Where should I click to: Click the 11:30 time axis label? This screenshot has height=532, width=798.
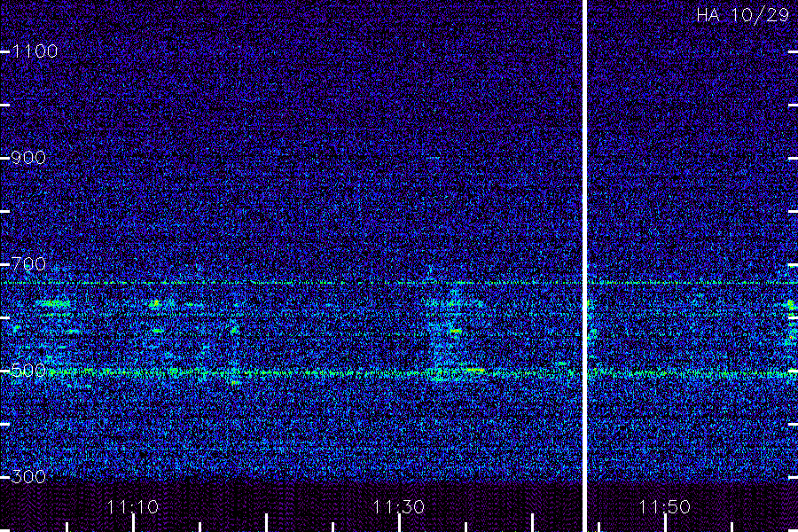(398, 507)
